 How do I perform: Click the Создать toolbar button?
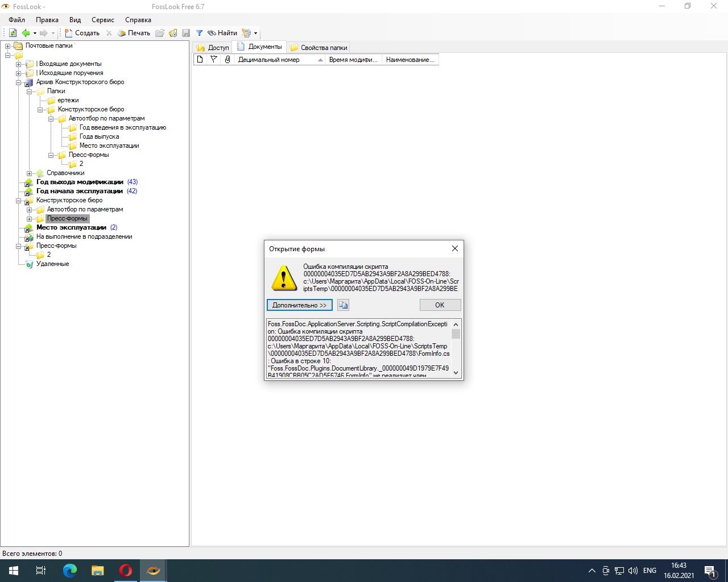click(82, 33)
